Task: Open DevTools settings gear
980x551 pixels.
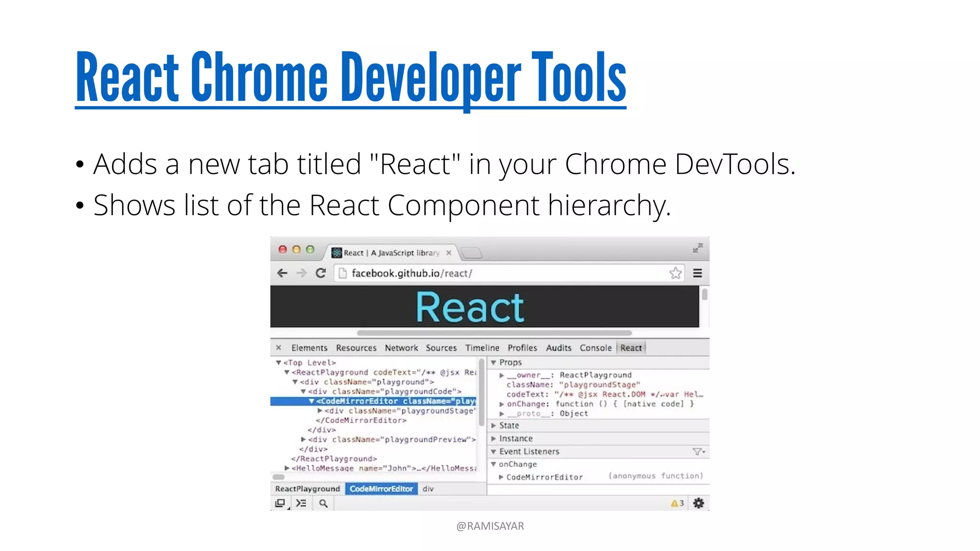Action: [x=699, y=503]
